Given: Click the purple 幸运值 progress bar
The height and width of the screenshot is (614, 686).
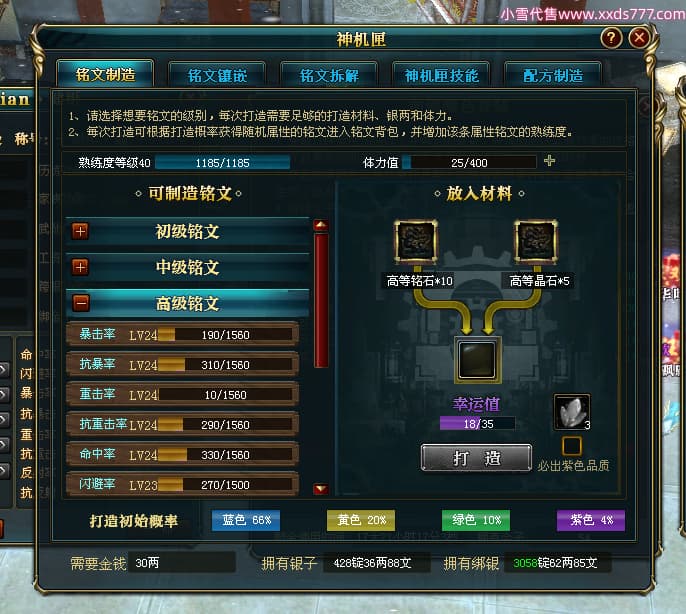Looking at the screenshot, I should click(x=477, y=424).
